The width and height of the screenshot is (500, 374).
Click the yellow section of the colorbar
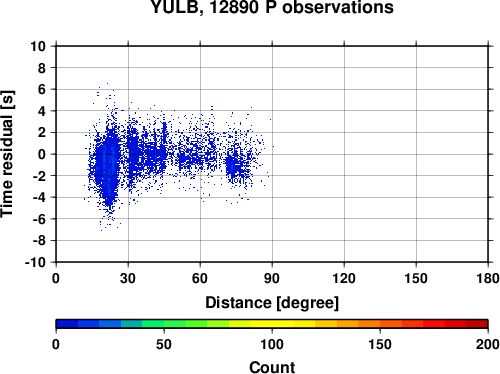(x=272, y=324)
